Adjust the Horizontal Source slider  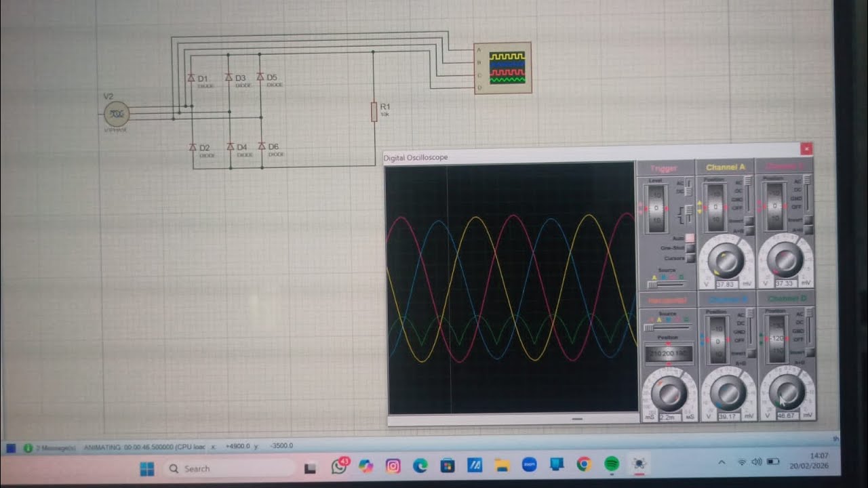coord(666,327)
